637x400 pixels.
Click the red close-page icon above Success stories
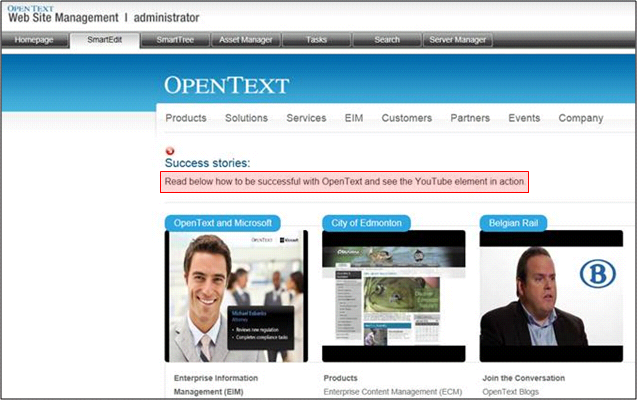[x=170, y=151]
